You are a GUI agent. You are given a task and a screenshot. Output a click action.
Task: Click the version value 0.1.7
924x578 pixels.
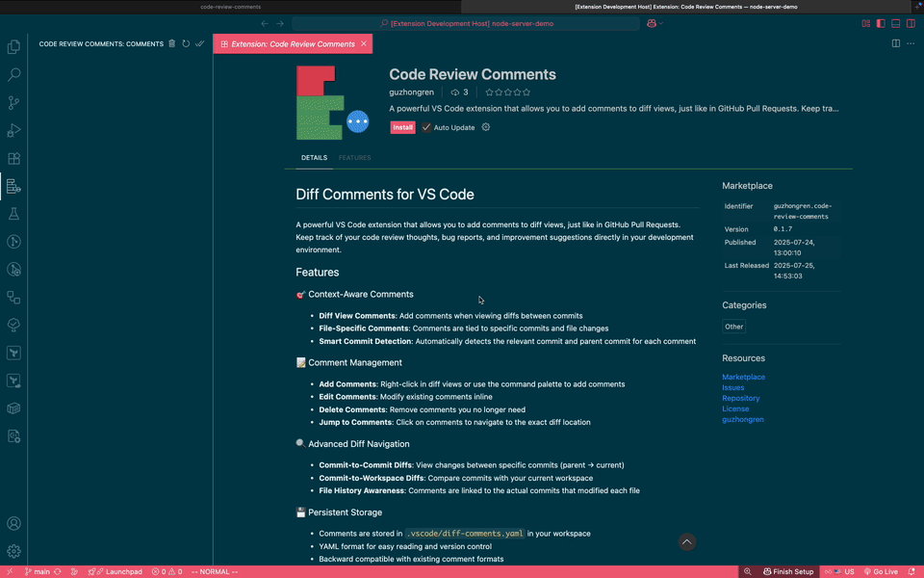[x=783, y=229]
